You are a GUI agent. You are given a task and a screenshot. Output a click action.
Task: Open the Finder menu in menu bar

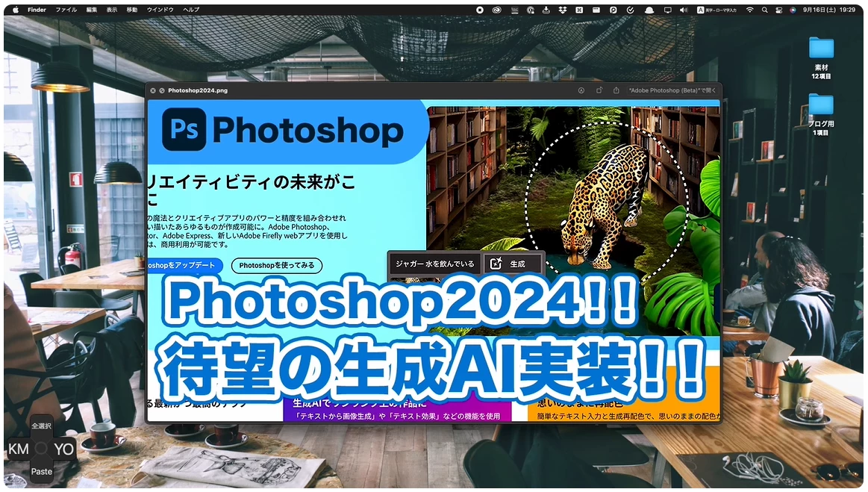(x=37, y=10)
